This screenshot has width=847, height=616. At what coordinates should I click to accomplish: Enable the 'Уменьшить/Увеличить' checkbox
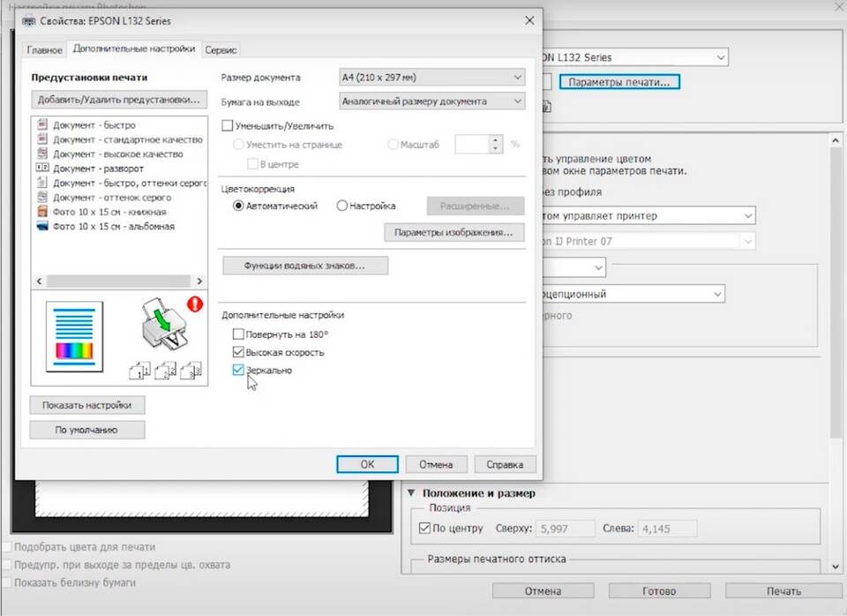(228, 126)
